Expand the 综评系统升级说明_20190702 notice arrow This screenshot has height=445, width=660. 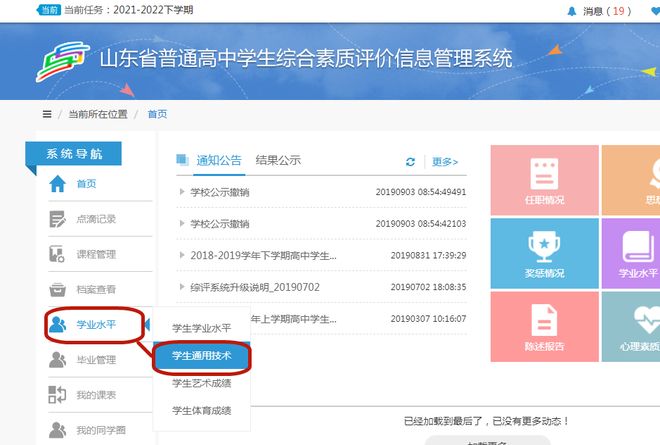coord(182,287)
